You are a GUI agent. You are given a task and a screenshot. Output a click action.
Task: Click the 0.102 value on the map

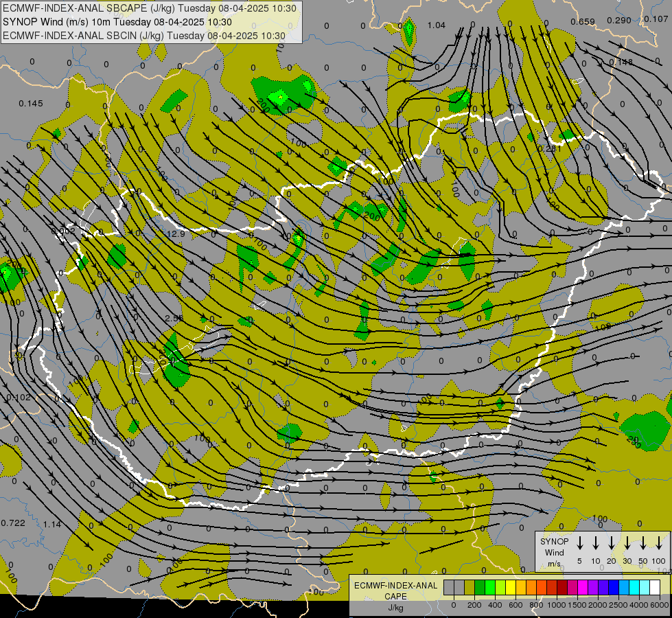[x=19, y=397]
